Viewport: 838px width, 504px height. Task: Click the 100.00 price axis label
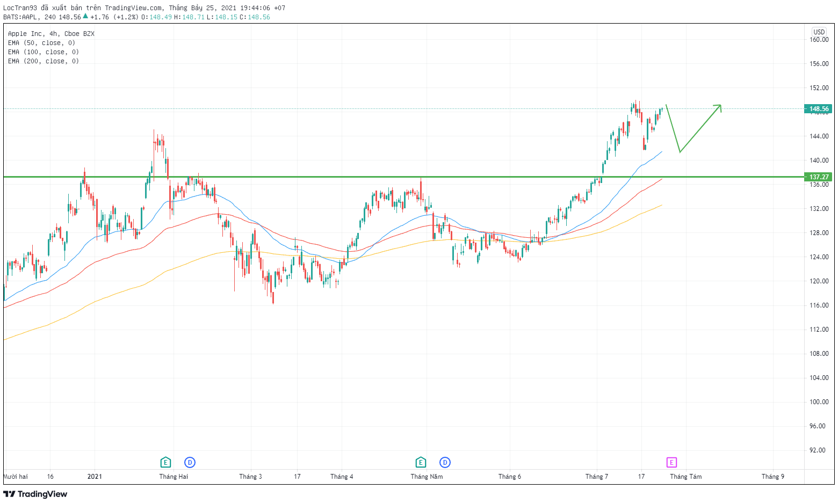point(819,402)
